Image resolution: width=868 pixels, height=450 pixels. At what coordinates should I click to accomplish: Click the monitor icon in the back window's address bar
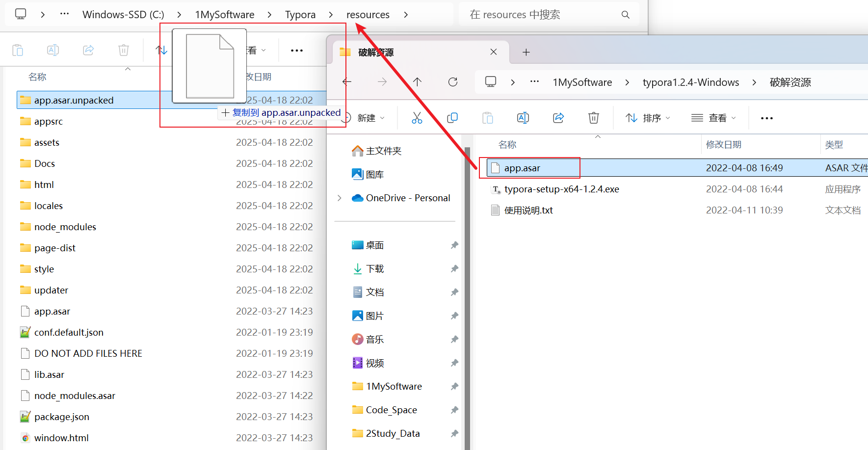(21, 14)
